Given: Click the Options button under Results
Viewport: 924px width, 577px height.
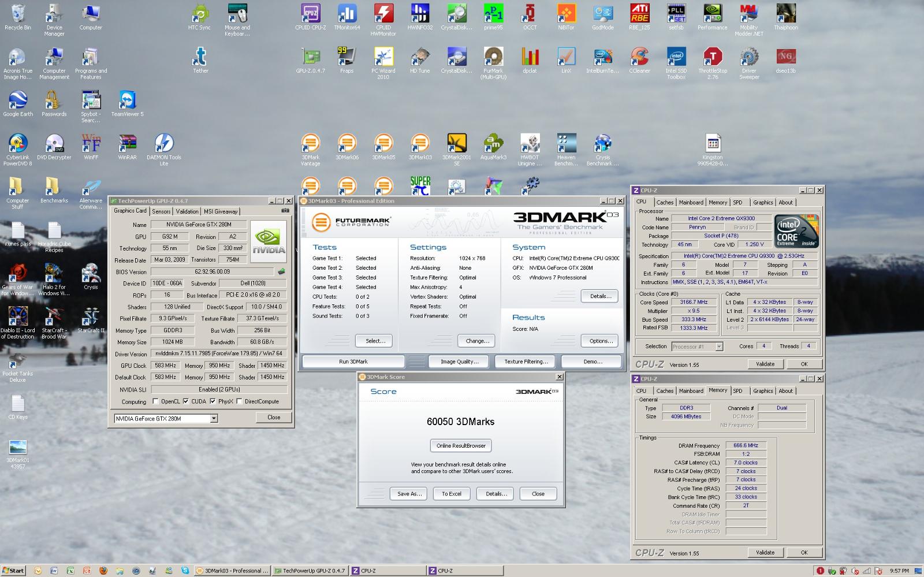Looking at the screenshot, I should pos(600,341).
